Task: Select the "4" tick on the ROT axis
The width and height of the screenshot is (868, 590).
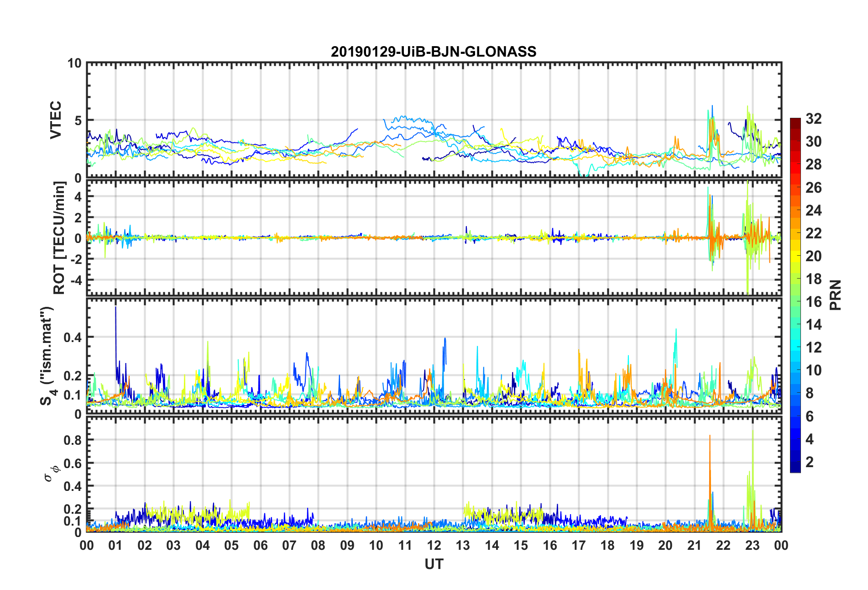Action: pyautogui.click(x=78, y=196)
